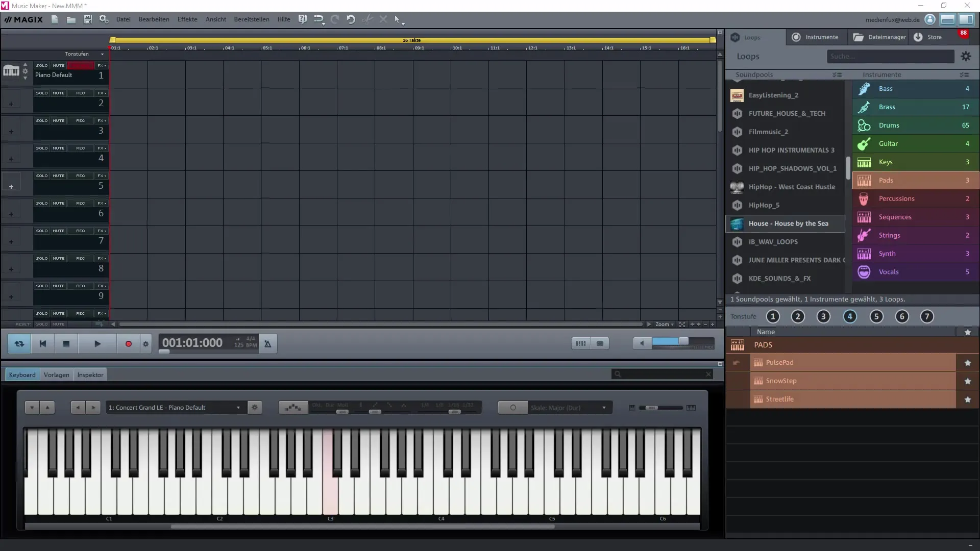
Task: Adjust the master volume slider
Action: click(x=683, y=341)
